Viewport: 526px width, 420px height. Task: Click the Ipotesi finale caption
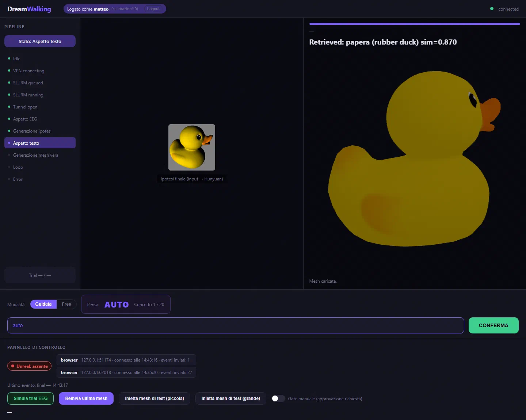click(x=192, y=179)
